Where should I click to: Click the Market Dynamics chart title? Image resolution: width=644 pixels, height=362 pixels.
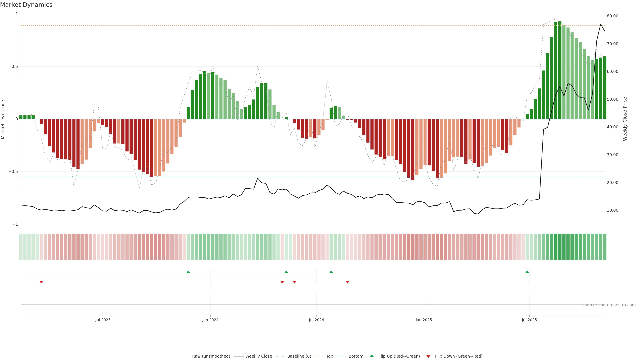(x=26, y=5)
